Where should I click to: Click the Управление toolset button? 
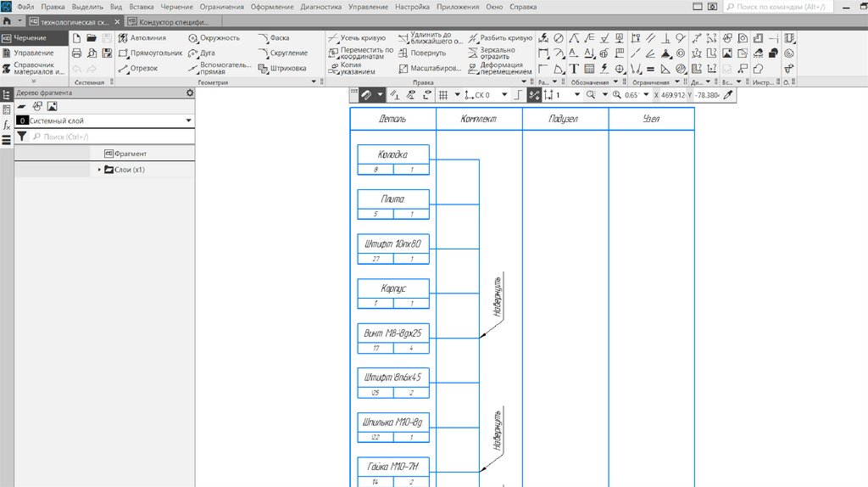(32, 53)
